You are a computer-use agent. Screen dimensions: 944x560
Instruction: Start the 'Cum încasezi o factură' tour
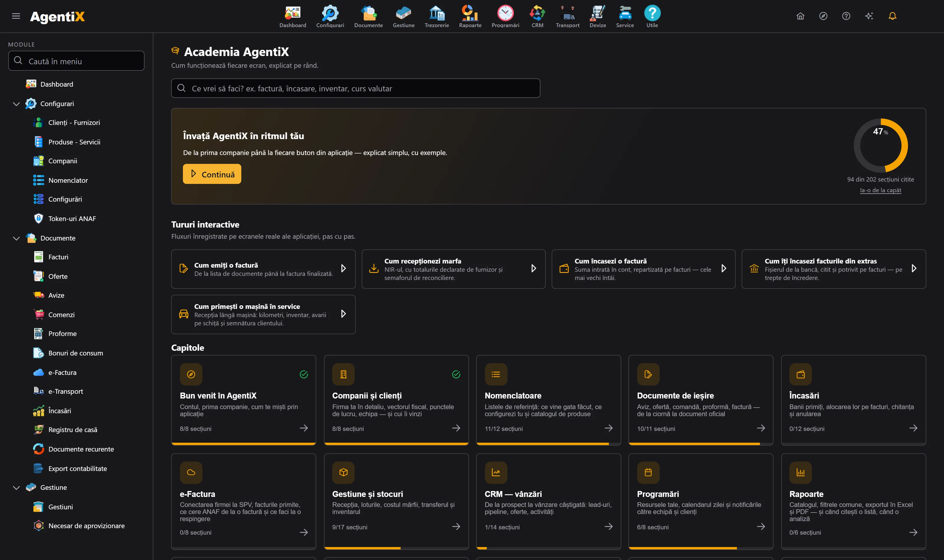[643, 269]
